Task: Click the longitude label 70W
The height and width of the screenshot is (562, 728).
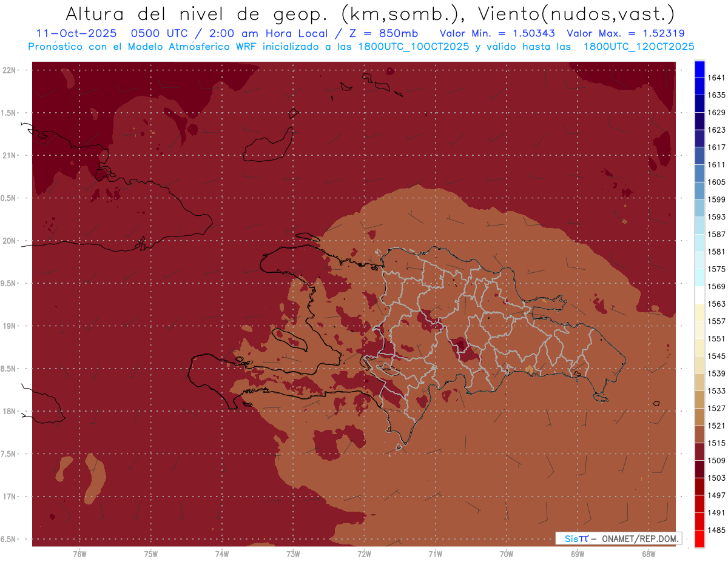Action: pyautogui.click(x=507, y=554)
